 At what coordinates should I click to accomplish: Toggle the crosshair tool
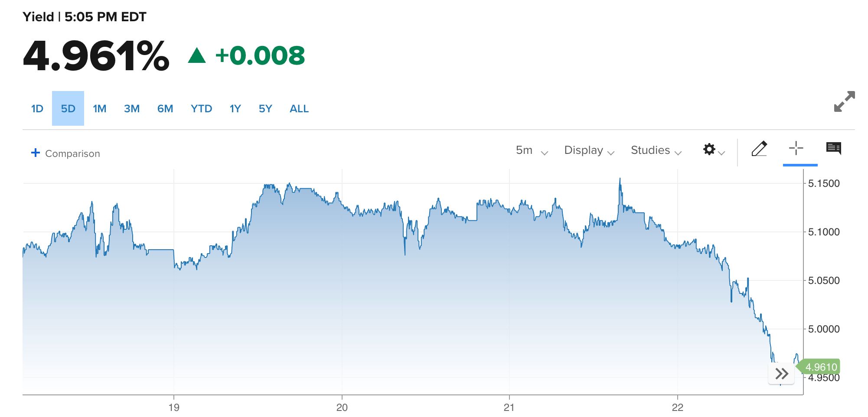pyautogui.click(x=796, y=148)
